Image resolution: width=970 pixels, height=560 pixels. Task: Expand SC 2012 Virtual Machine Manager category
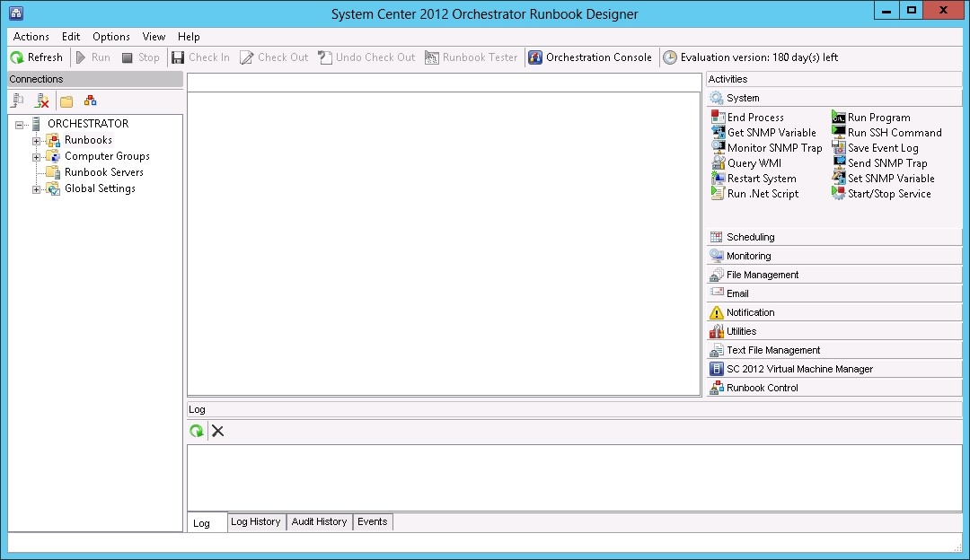click(x=833, y=369)
